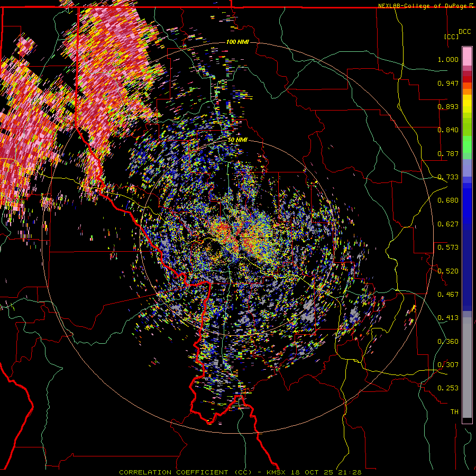The image size is (476, 476).
Task: Select the 0.467 scale value
Action: (x=448, y=295)
